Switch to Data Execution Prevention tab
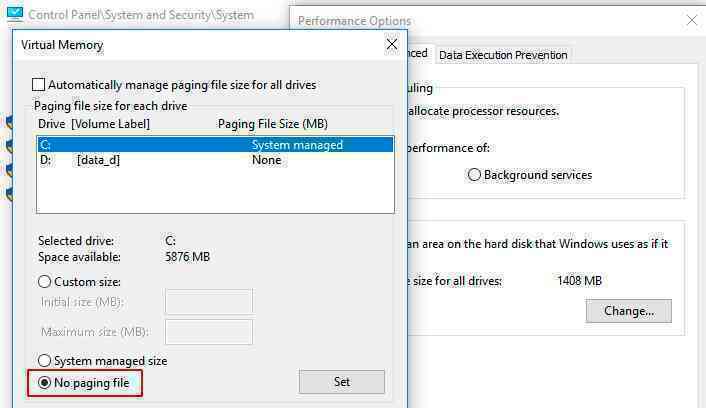The width and height of the screenshot is (706, 408). 503,55
